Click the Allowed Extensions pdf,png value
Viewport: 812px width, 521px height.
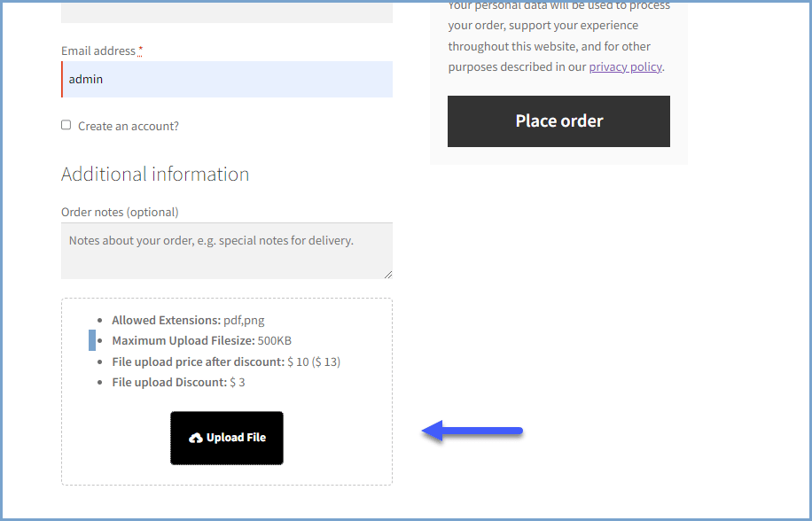click(242, 321)
